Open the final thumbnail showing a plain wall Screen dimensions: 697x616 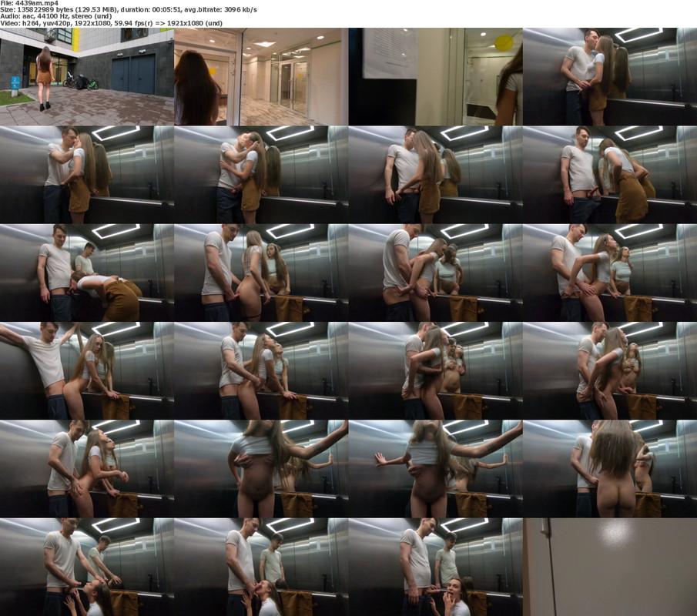[610, 567]
